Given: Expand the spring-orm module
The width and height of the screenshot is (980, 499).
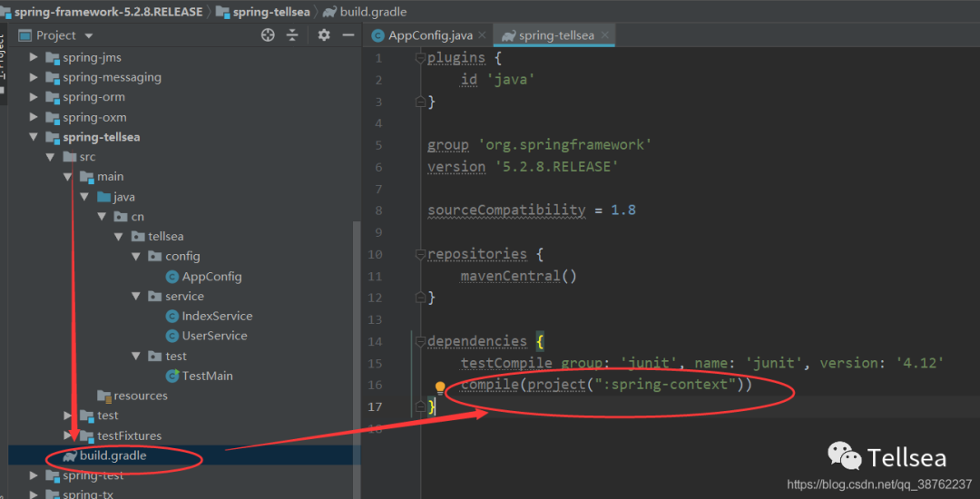Looking at the screenshot, I should coord(34,98).
